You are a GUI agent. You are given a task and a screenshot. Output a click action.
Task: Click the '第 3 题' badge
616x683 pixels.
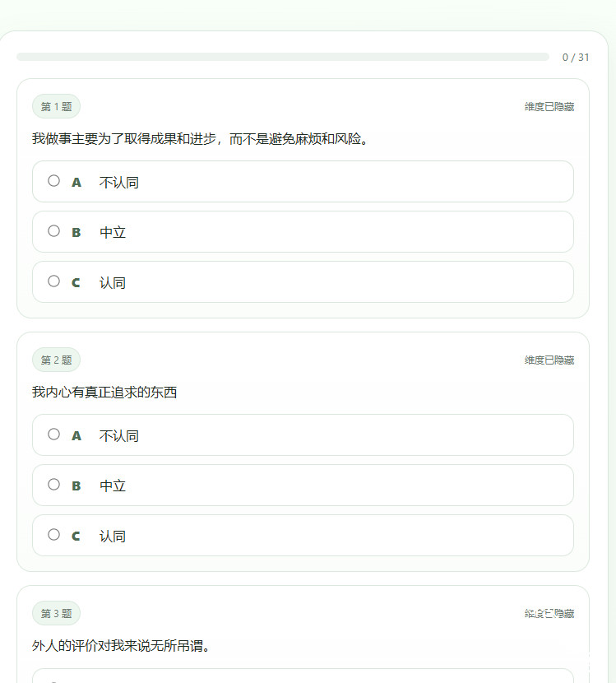coord(57,614)
